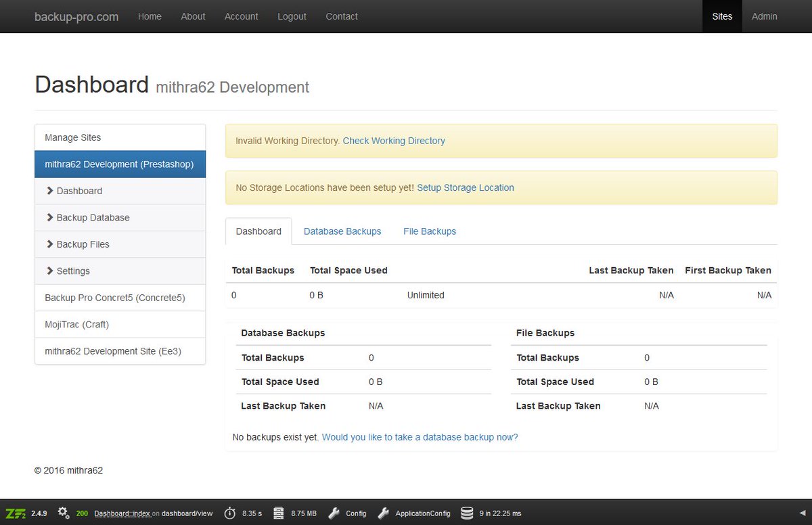
Task: Click the Database Backups section heading
Action: click(283, 333)
